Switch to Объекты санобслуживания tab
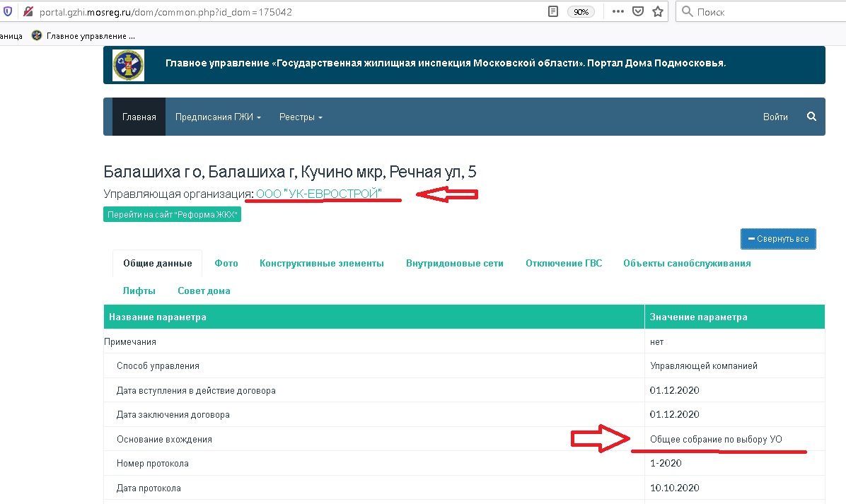846x504 pixels. click(687, 264)
